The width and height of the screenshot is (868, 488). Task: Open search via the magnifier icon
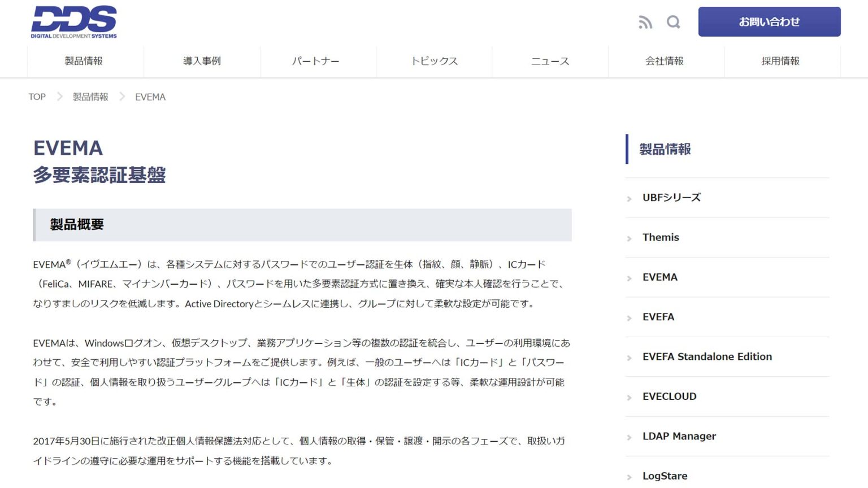[673, 22]
